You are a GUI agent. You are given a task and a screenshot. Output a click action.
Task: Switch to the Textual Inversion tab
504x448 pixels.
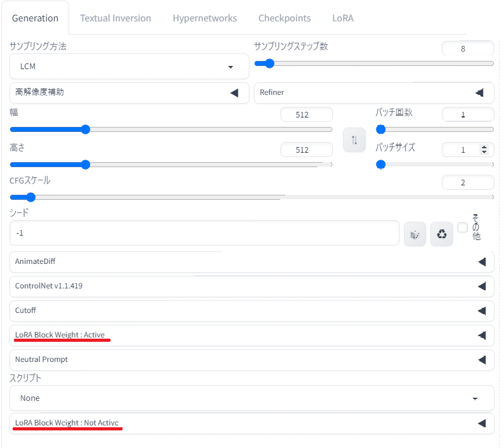tap(116, 18)
